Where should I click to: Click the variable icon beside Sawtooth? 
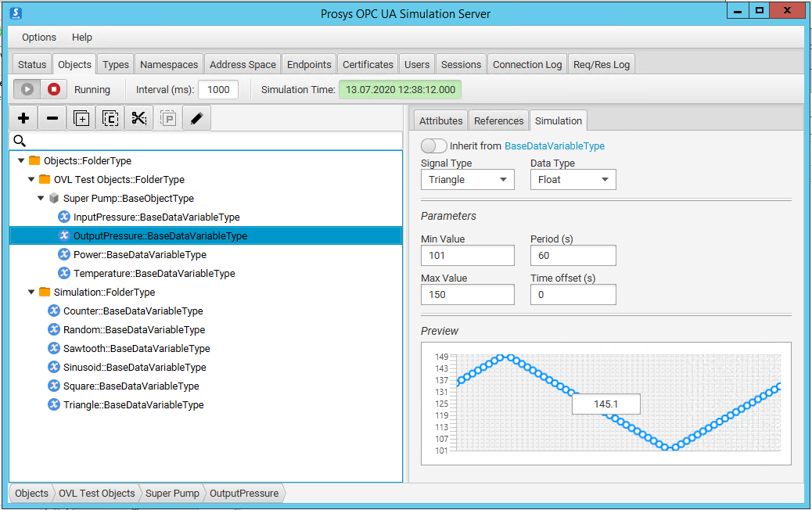coord(54,348)
